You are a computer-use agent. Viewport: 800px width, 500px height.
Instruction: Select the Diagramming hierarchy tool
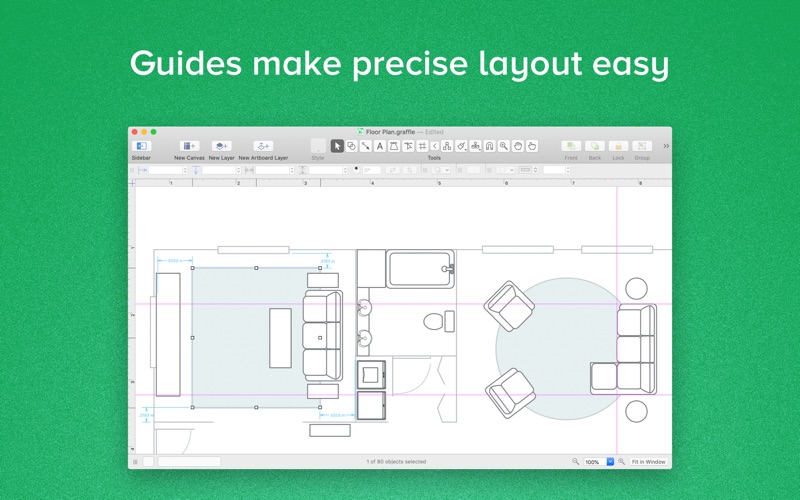tap(447, 146)
